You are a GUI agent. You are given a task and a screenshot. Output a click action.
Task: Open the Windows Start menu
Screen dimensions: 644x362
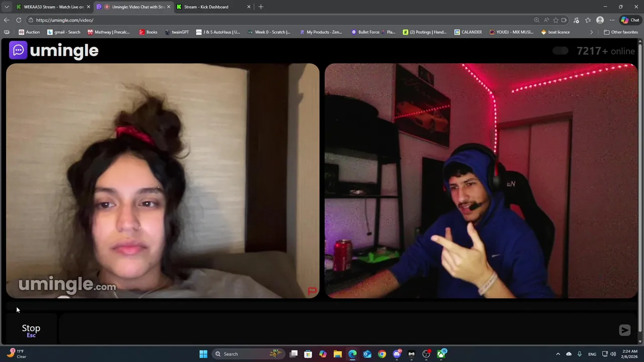pos(203,354)
